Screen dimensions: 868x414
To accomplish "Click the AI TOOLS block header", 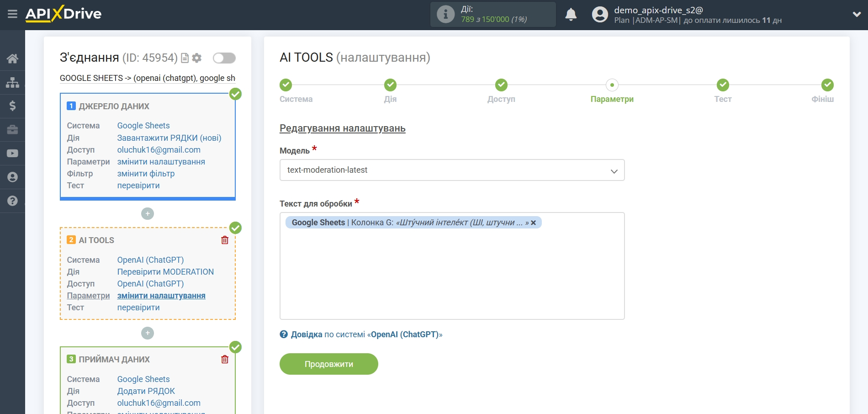I will tap(96, 240).
